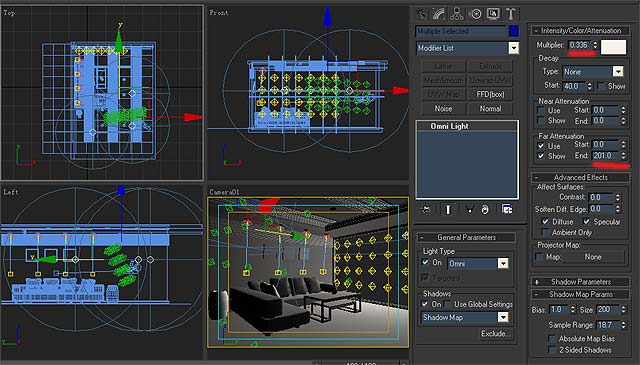Click the Sample Range value field
Screen dimensions: 640x365
(608, 325)
